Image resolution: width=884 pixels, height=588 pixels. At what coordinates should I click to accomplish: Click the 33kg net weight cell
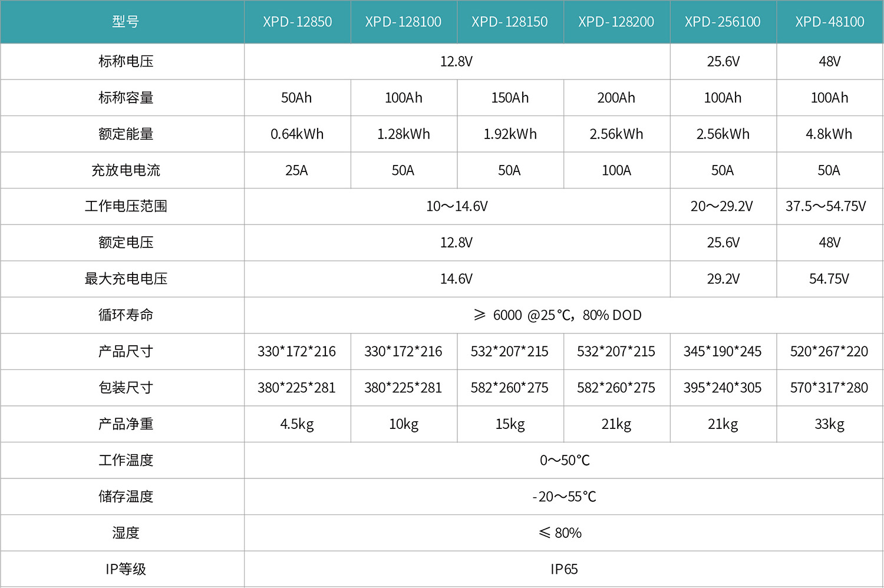pyautogui.click(x=829, y=424)
